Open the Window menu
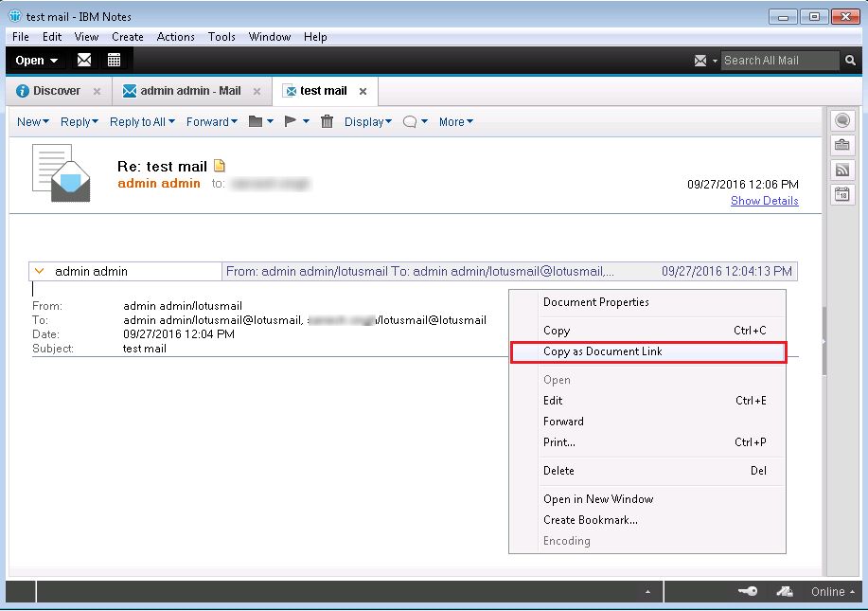This screenshot has width=868, height=611. coord(270,37)
